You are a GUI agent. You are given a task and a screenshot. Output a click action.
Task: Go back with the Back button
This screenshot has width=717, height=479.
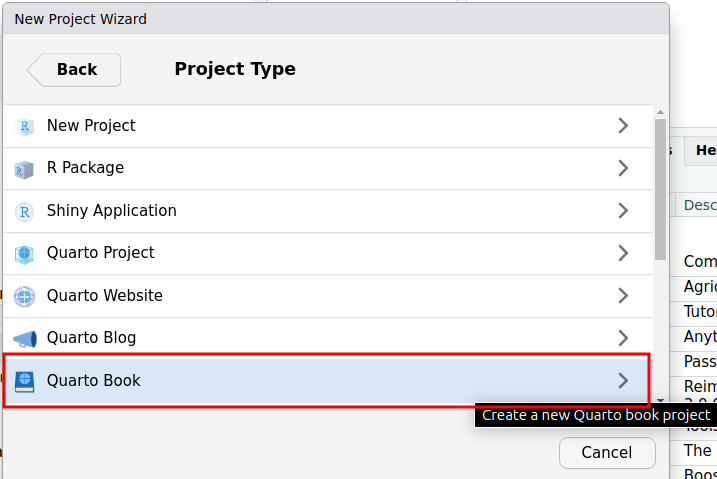74,69
